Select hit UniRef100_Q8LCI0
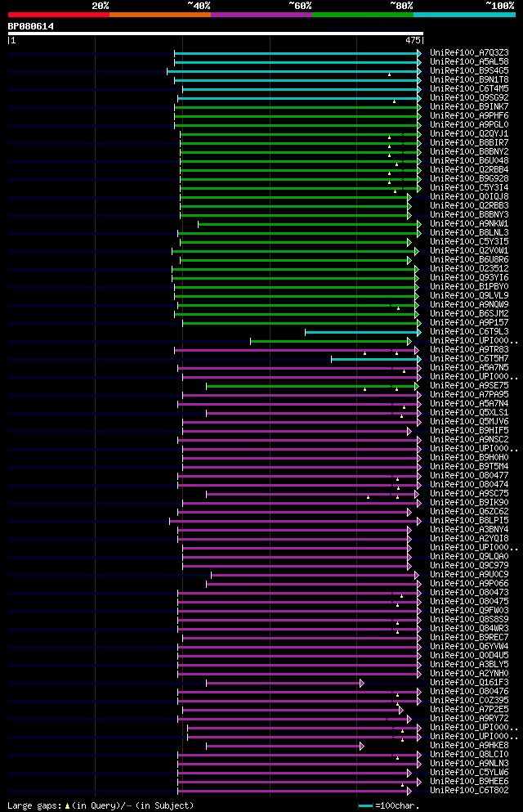This screenshot has width=523, height=812. (469, 755)
